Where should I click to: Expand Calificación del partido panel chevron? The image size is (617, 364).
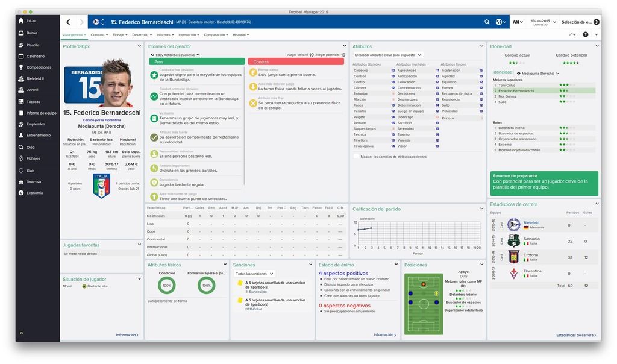481,209
